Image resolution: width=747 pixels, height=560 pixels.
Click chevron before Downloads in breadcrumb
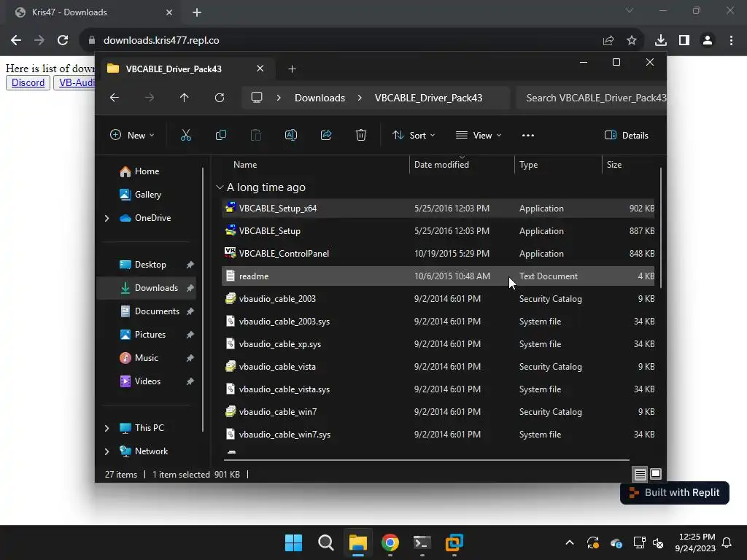279,98
